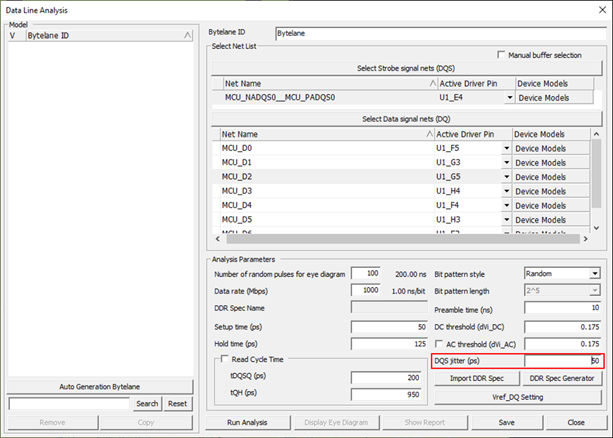The width and height of the screenshot is (613, 438).
Task: Open the Bit pattern style dropdown
Action: (x=595, y=273)
